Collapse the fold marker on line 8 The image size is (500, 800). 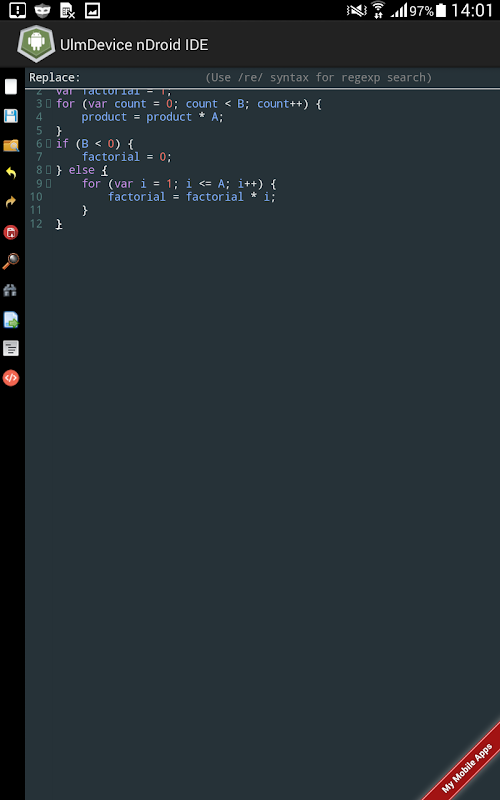point(48,170)
